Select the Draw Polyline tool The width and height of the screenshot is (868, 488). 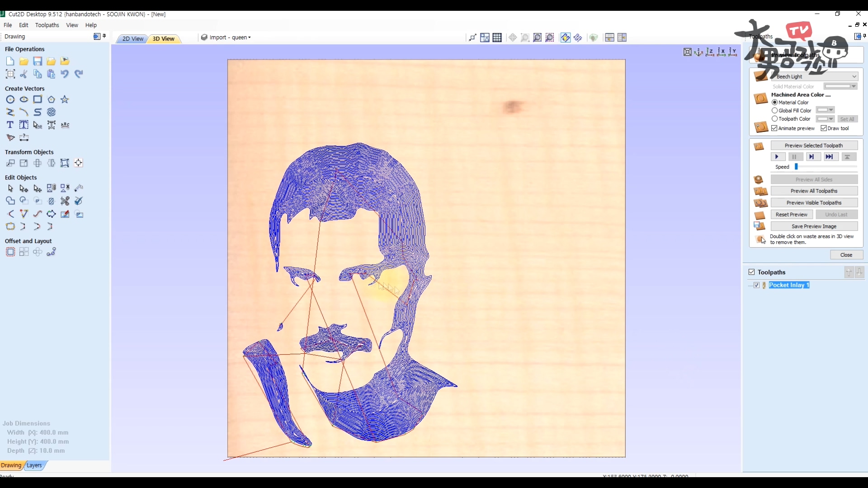click(10, 112)
